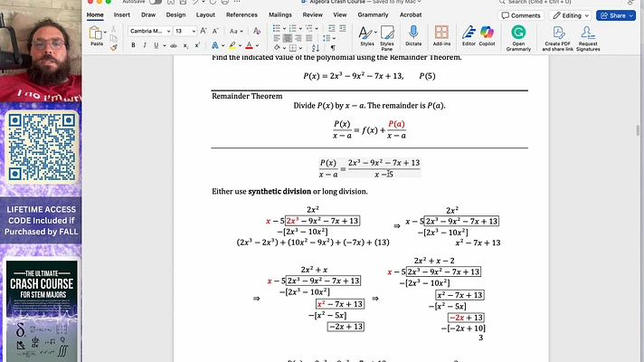Apply strikethrough formatting
Image resolution: width=644 pixels, height=362 pixels.
(x=174, y=45)
